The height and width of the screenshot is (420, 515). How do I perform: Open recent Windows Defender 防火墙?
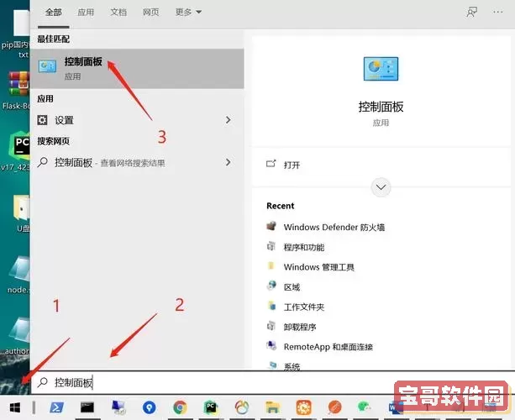(334, 228)
